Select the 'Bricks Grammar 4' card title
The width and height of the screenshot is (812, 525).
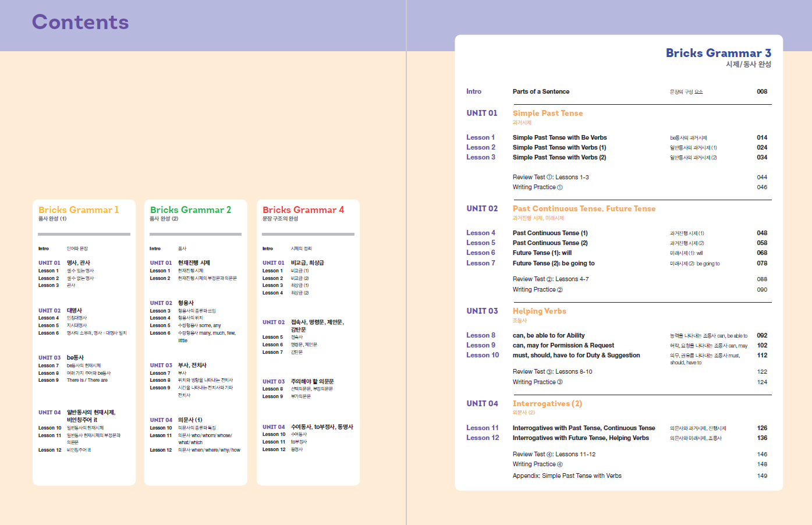click(303, 210)
